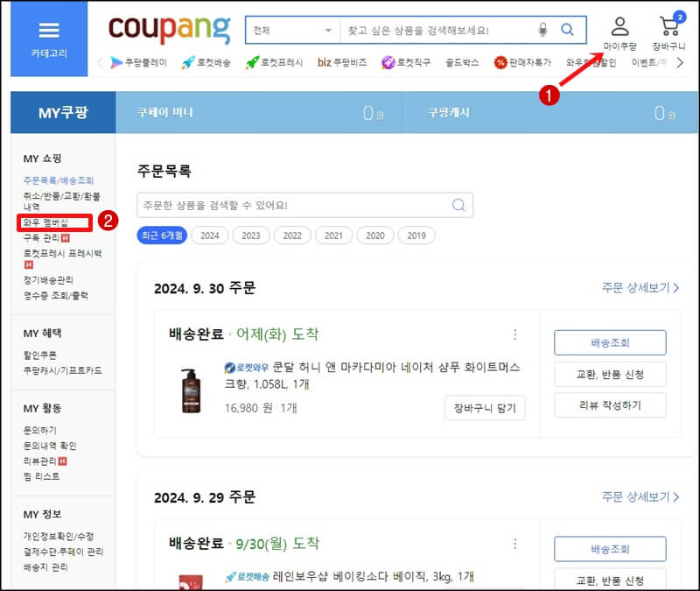This screenshot has height=591, width=700.
Task: Open more options for baking soda order
Action: pyautogui.click(x=515, y=544)
